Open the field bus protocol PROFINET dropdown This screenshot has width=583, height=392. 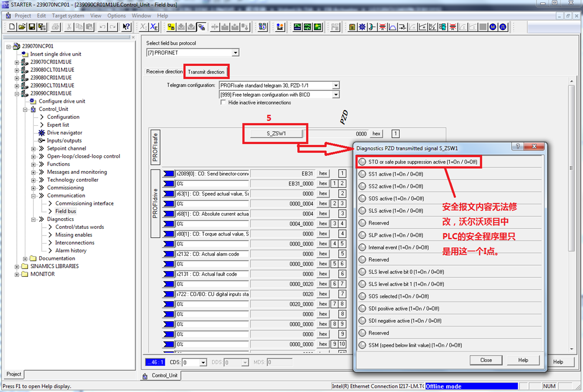pos(236,53)
